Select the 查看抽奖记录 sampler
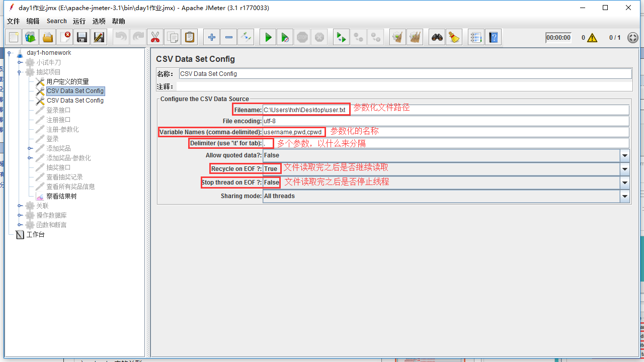 click(x=64, y=177)
